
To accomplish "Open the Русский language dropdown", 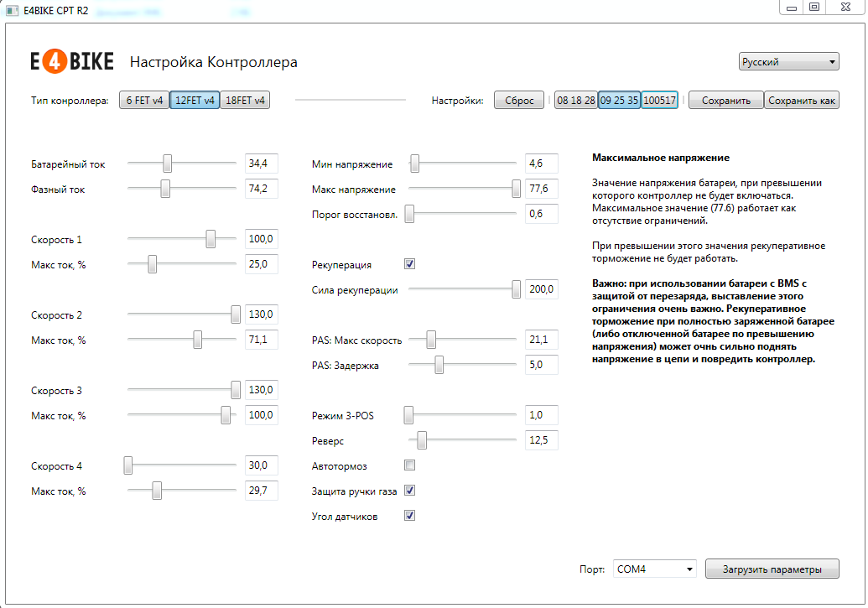I will (789, 61).
